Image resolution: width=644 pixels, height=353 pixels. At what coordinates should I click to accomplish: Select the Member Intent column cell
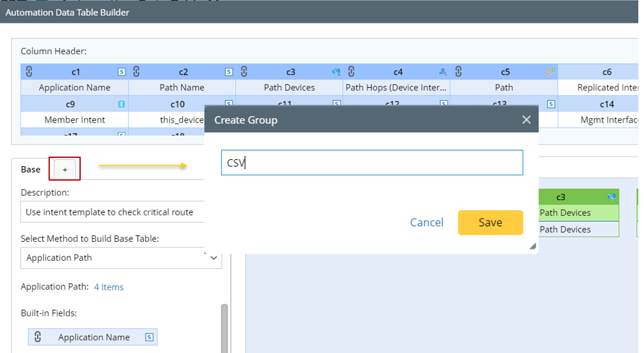[x=74, y=119]
